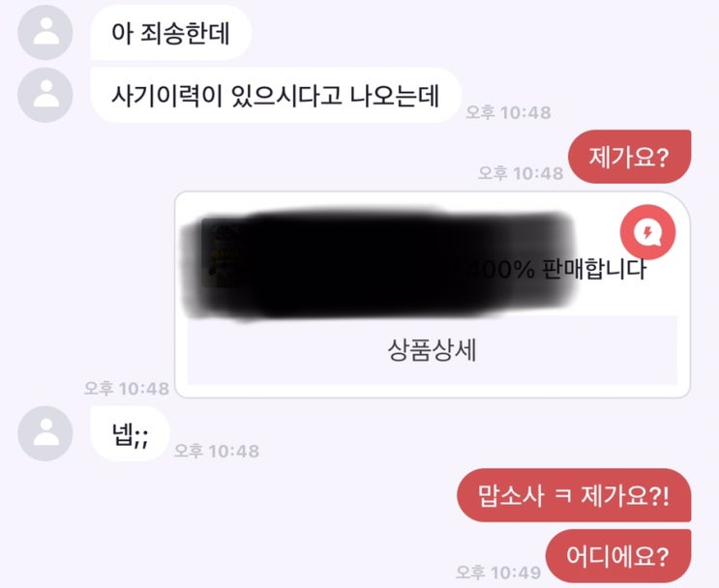Select the '어디에요?' message bubble
The height and width of the screenshot is (588, 719).
point(618,556)
